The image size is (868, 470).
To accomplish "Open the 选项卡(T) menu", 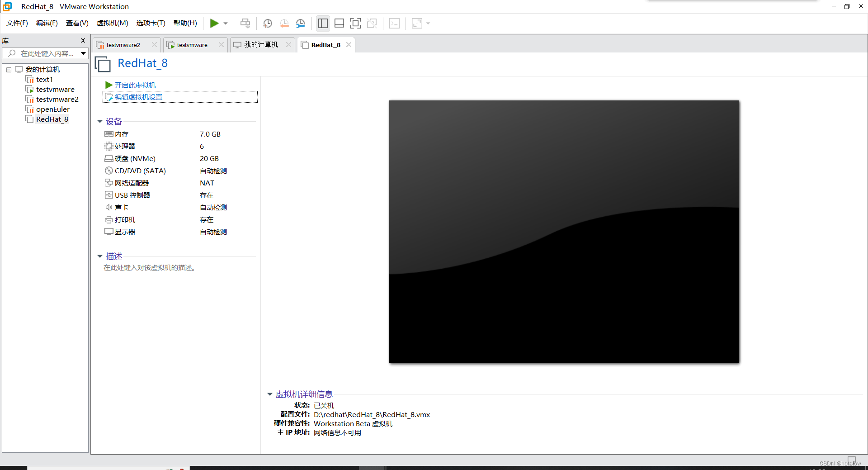I will 151,23.
